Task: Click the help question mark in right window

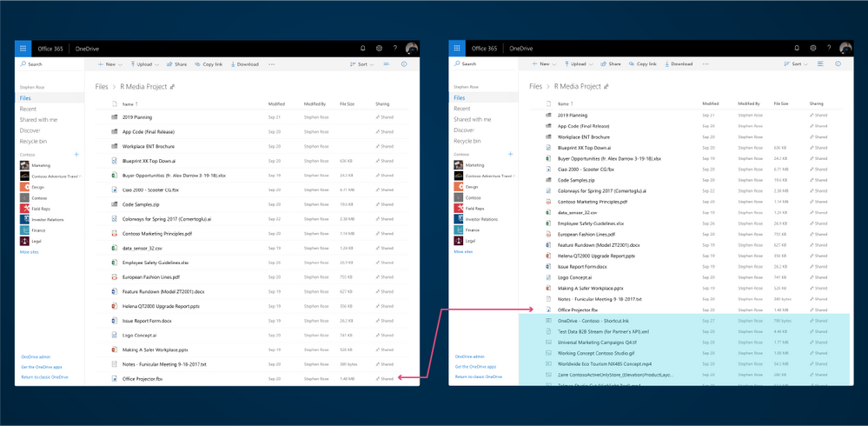Action: 829,48
